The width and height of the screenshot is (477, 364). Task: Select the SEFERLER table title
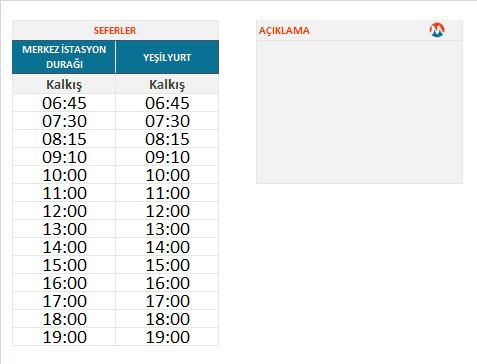point(115,31)
